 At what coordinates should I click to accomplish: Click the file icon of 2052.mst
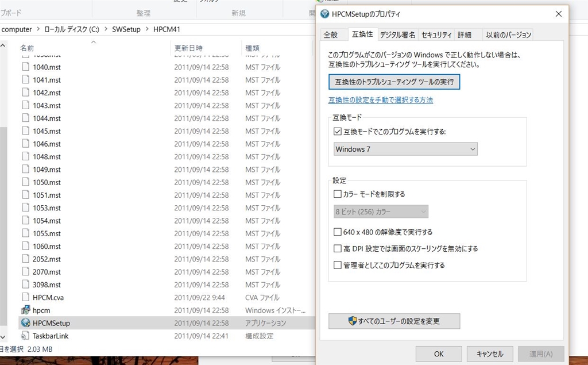click(x=25, y=259)
